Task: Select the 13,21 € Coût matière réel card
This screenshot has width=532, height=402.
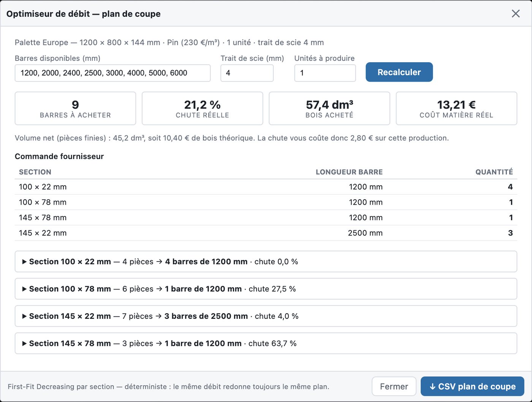Action: click(x=456, y=109)
